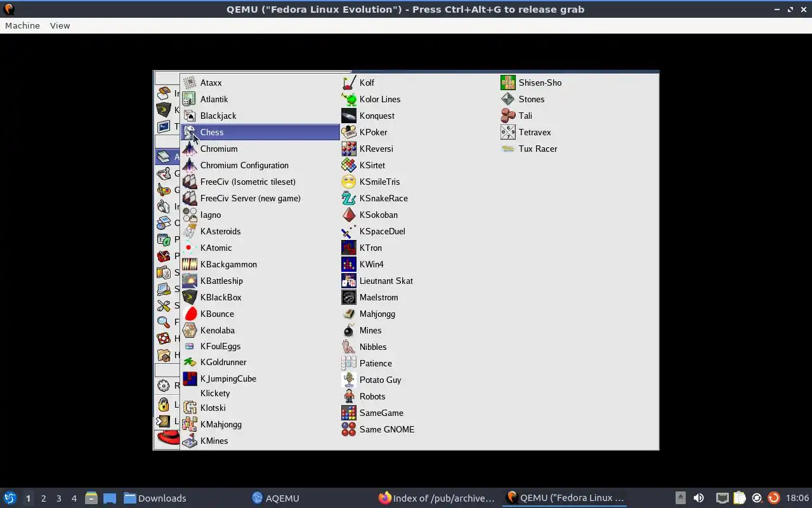Choose KBlackBox from the games menu
The image size is (812, 508).
(x=260, y=297)
